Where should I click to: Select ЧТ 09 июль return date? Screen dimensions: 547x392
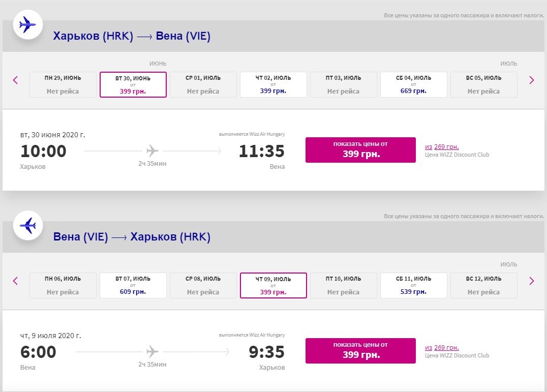[273, 285]
